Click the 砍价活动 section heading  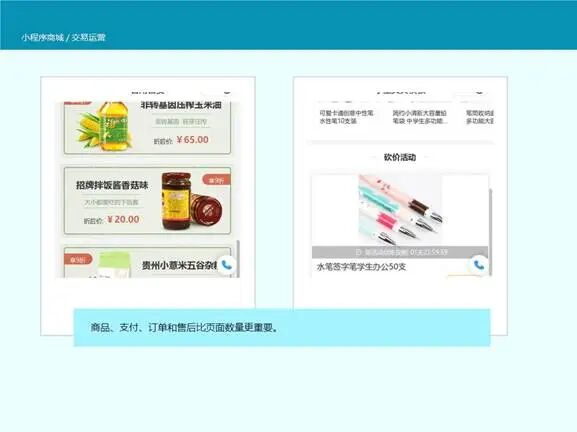pos(400,157)
